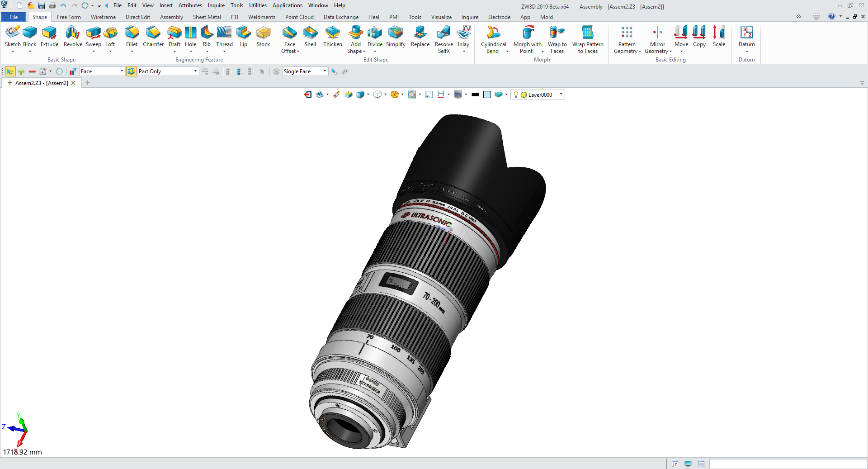
Task: Open the Layer0000 layer dropdown
Action: [x=561, y=95]
